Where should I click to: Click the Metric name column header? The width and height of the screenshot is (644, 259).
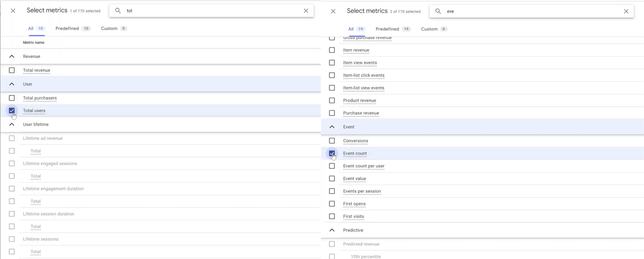click(x=34, y=43)
